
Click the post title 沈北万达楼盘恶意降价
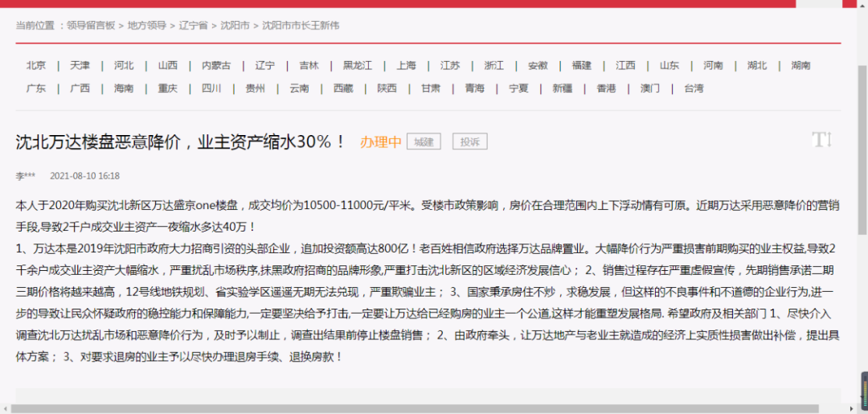[181, 142]
